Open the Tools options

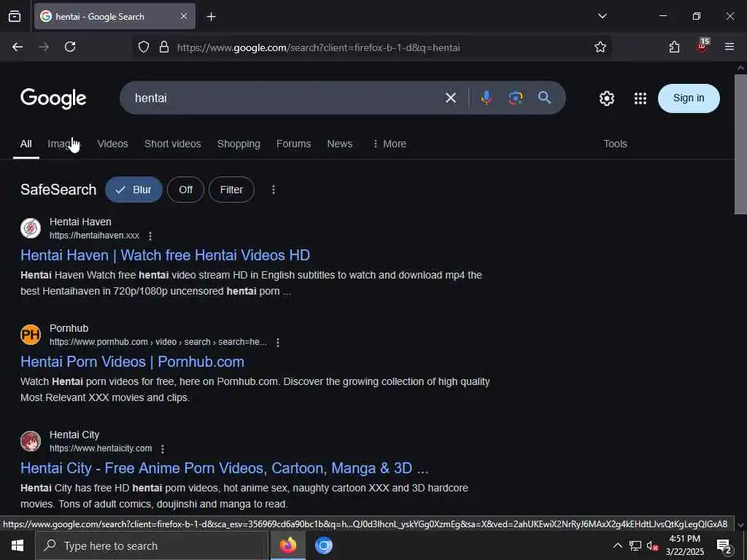[x=615, y=144]
